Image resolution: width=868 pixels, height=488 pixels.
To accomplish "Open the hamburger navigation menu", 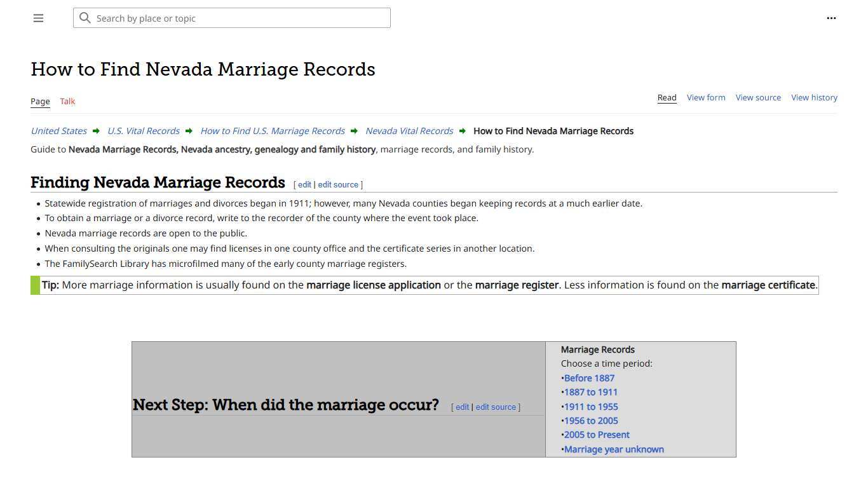I will point(38,18).
